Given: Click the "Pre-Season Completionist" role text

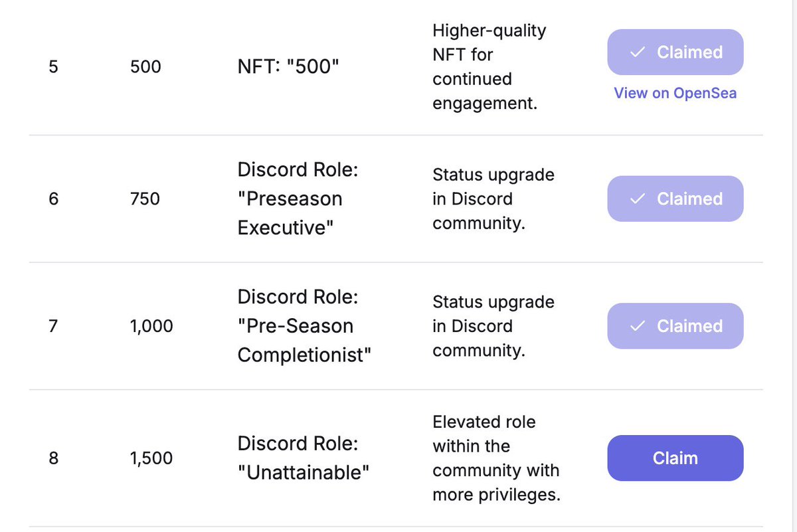Looking at the screenshot, I should 304,326.
